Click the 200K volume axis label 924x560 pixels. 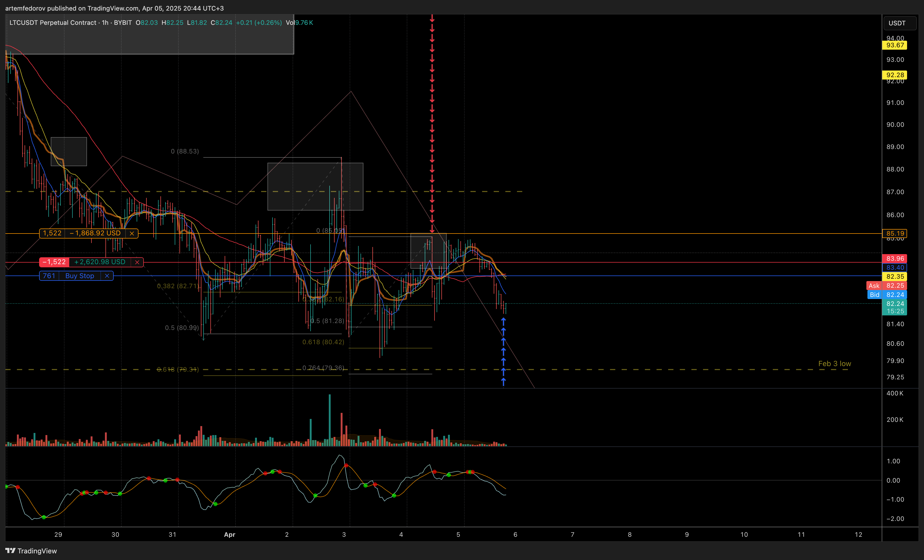click(895, 420)
